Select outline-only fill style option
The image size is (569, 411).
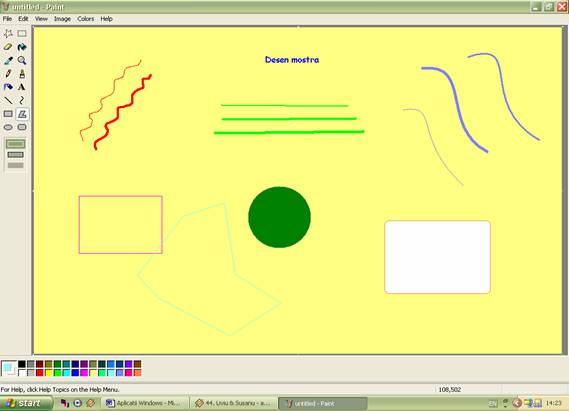point(16,144)
